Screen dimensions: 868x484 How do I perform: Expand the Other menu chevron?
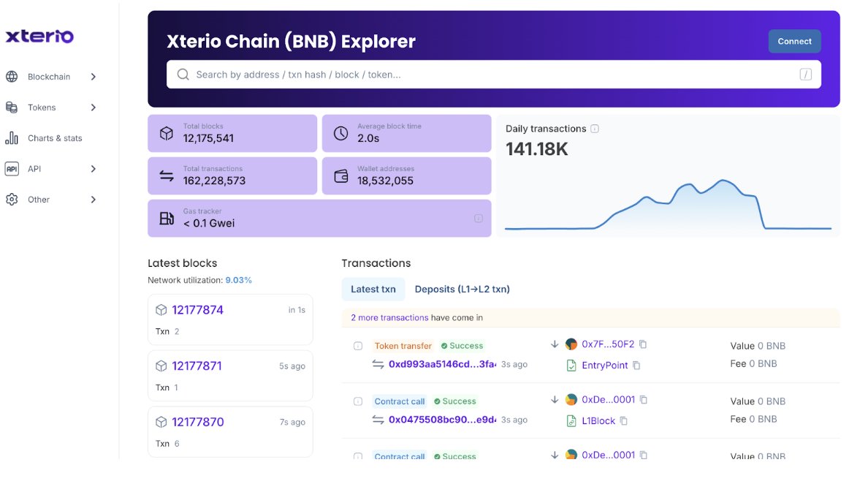click(x=94, y=200)
